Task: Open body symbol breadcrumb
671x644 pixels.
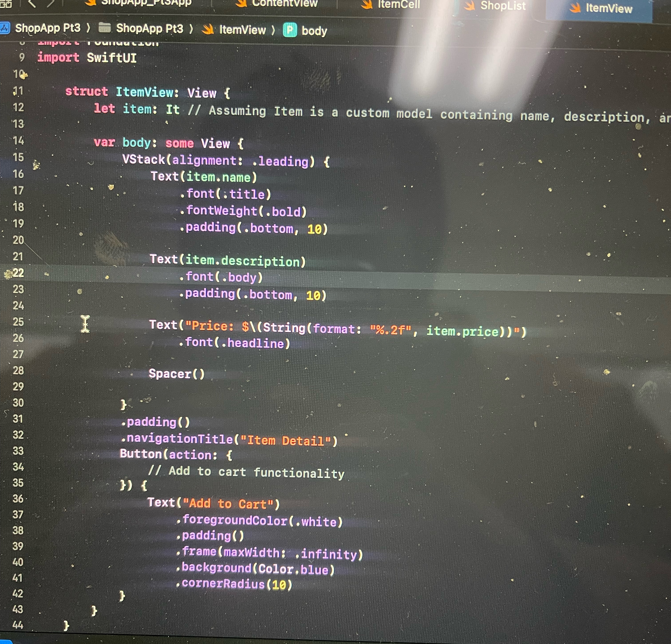Action: (314, 31)
